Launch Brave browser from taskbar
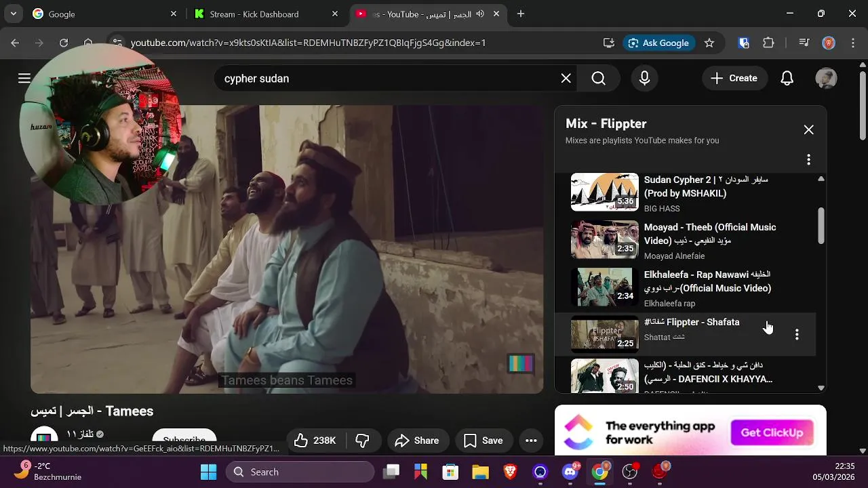868x488 pixels. (x=510, y=472)
